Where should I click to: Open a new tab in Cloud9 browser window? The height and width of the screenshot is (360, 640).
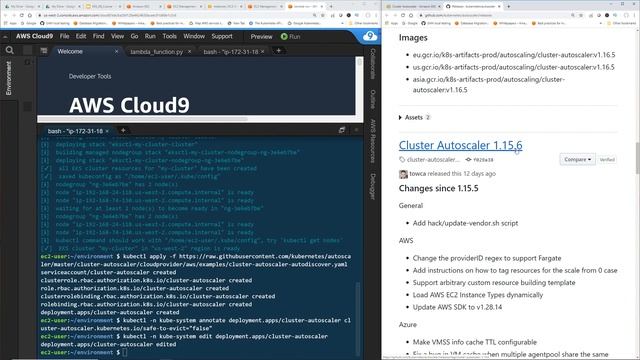(x=331, y=7)
